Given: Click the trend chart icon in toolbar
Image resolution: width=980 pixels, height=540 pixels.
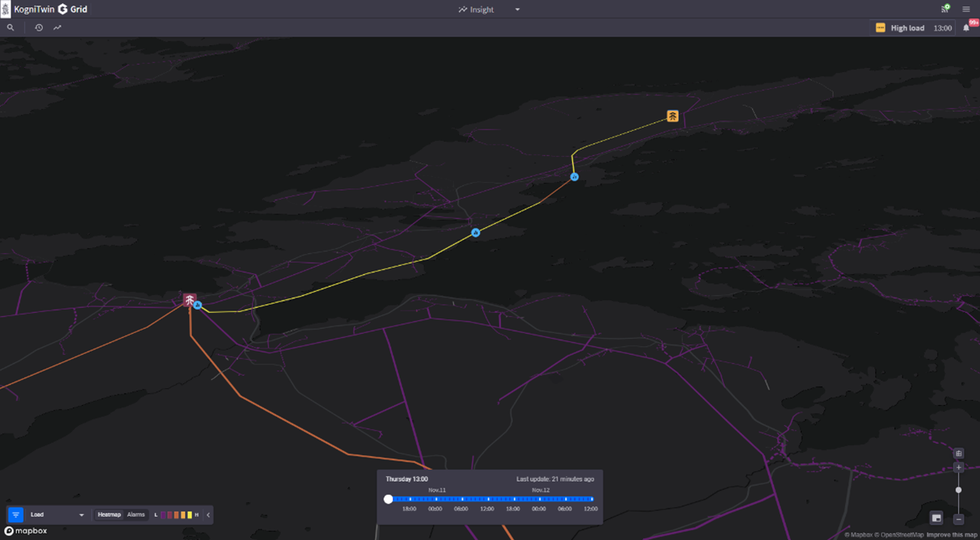Looking at the screenshot, I should tap(57, 27).
